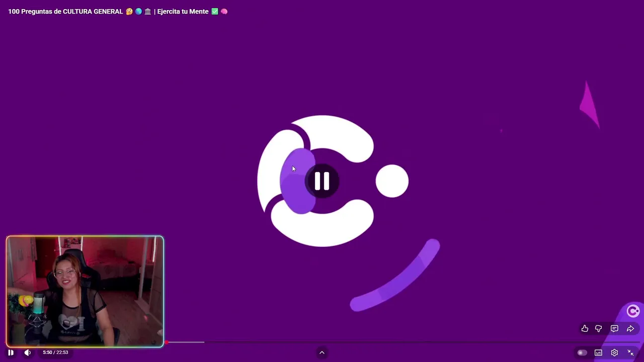Open the video settings gear
The width and height of the screenshot is (644, 362).
click(x=614, y=353)
